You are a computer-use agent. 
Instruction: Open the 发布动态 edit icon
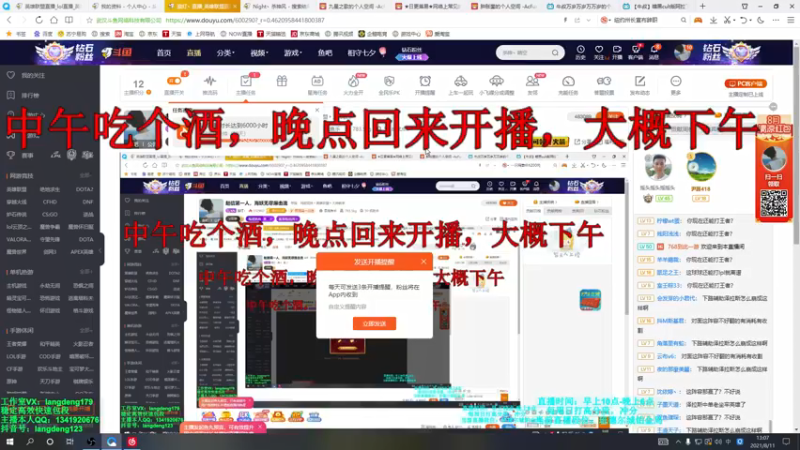[x=639, y=85]
